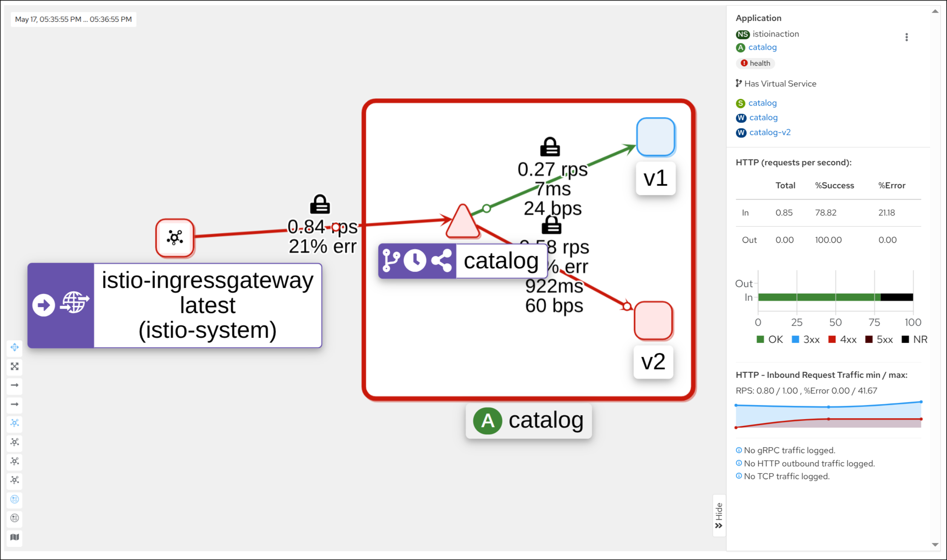Click the dark 5xx legend swatch
This screenshot has height=560, width=947.
[x=869, y=339]
